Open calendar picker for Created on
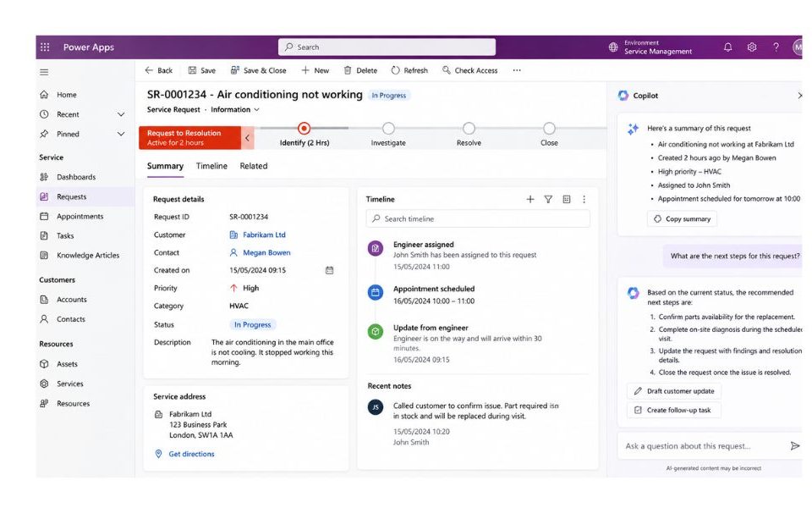This screenshot has width=812, height=508. (x=329, y=270)
